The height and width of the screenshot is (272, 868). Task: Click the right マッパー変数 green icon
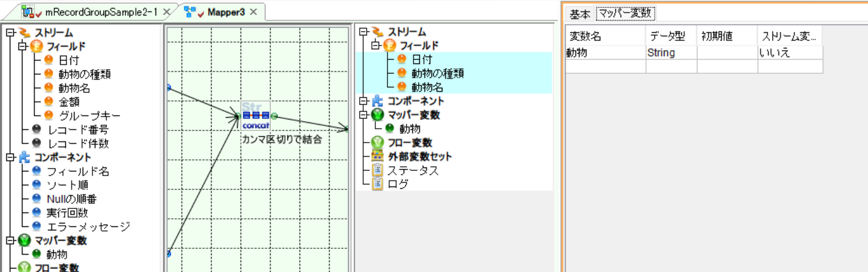pyautogui.click(x=377, y=115)
